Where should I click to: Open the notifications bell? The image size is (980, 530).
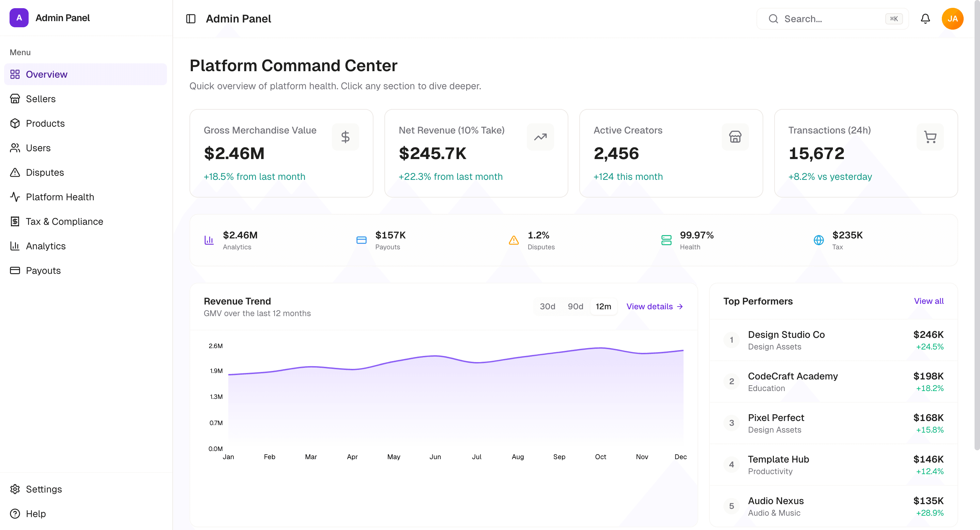pos(925,19)
